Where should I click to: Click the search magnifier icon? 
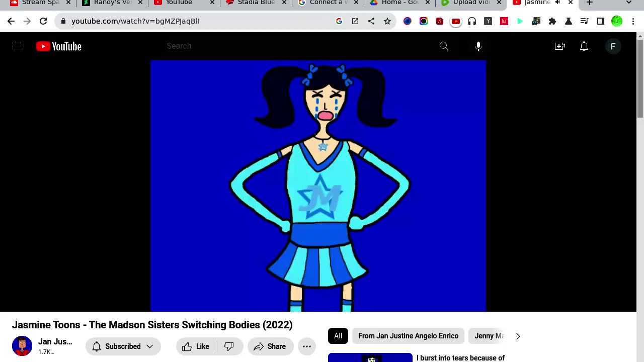pos(444,46)
